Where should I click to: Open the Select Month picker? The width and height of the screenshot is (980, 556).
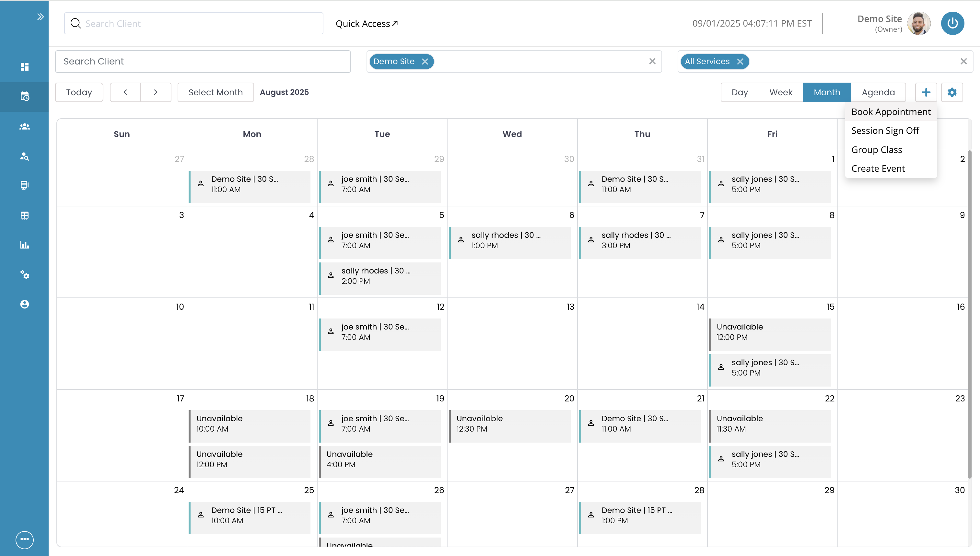click(x=216, y=92)
